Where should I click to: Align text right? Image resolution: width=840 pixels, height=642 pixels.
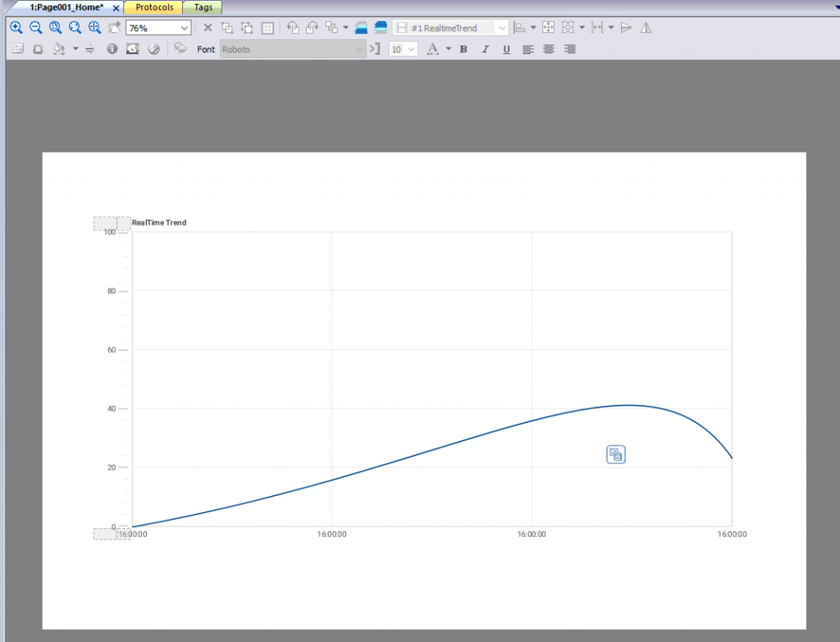pyautogui.click(x=569, y=49)
